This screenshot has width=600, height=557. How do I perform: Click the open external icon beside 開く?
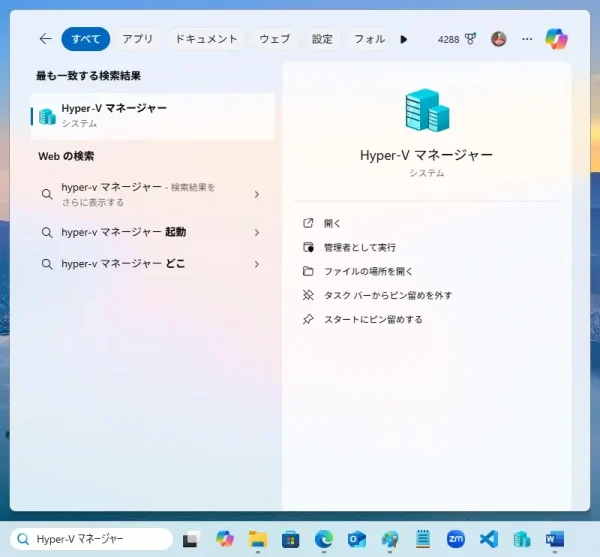(x=308, y=223)
